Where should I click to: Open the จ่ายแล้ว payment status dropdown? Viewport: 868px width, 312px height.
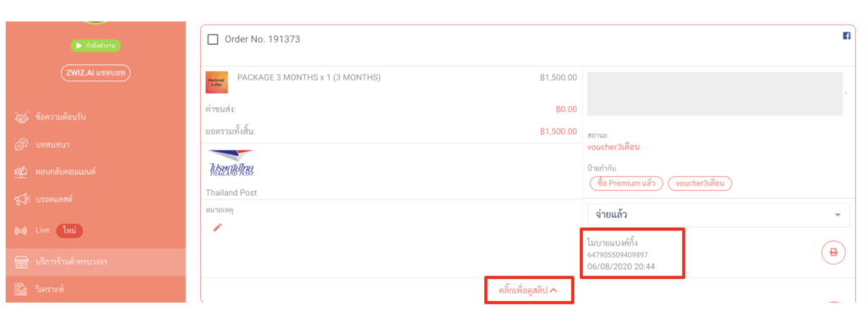[719, 214]
